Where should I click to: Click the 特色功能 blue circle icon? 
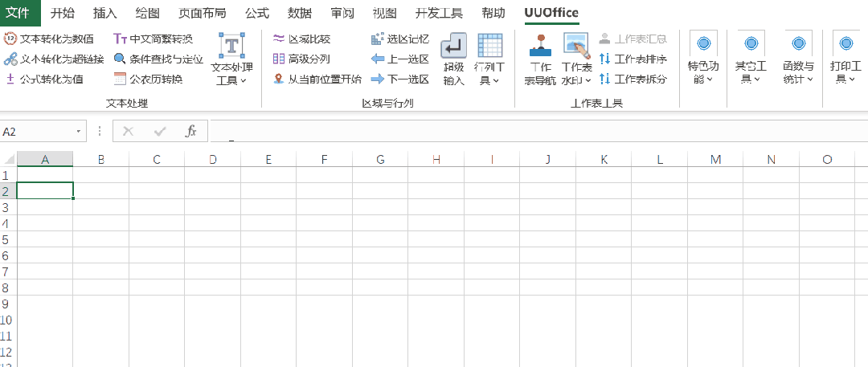point(703,43)
